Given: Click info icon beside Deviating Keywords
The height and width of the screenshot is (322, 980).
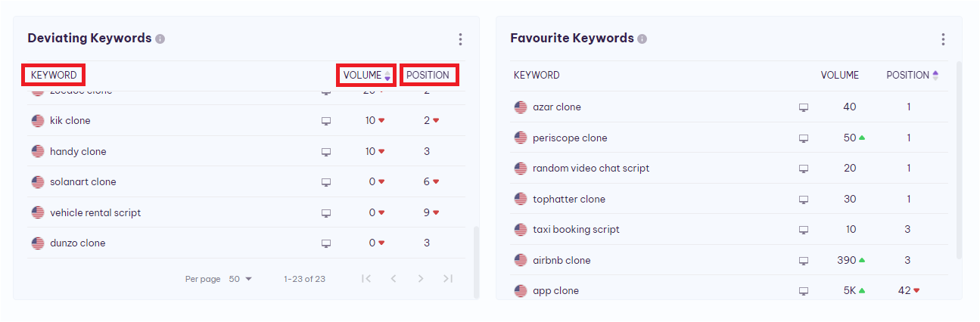Looking at the screenshot, I should (x=160, y=39).
